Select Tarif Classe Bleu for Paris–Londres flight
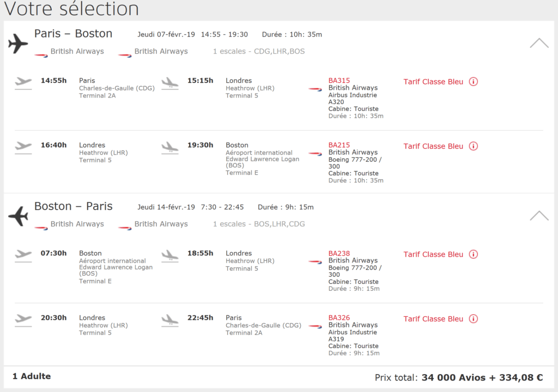Screen dimensions: 558x392 coord(433,82)
